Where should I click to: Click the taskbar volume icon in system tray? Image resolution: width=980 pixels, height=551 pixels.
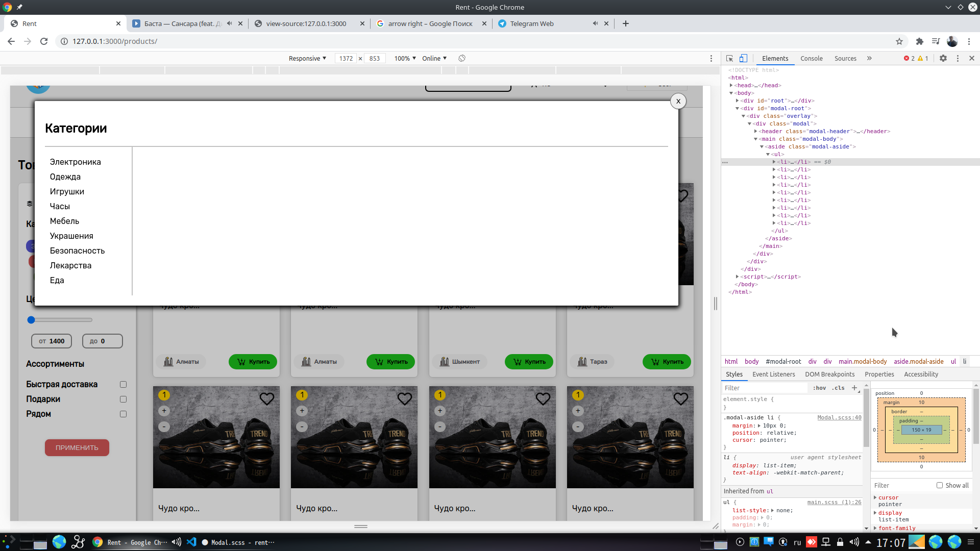(854, 542)
